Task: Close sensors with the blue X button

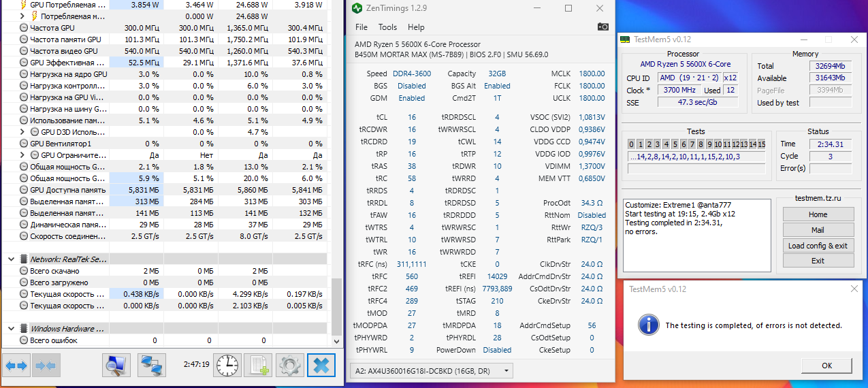Action: (321, 366)
